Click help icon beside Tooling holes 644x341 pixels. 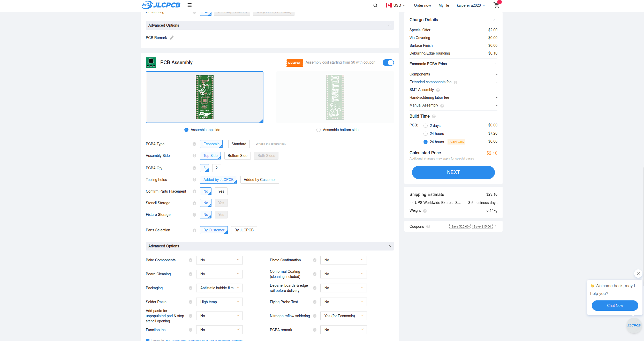coord(194,180)
